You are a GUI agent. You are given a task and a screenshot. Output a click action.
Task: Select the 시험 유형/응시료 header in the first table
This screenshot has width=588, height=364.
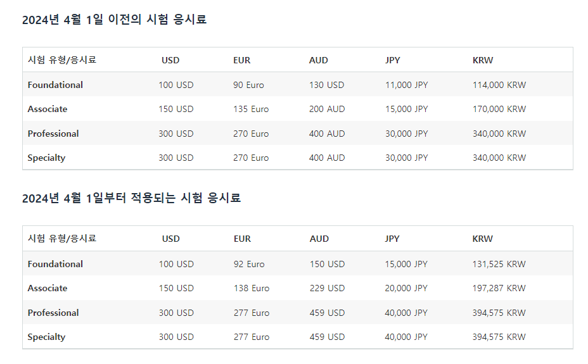[x=62, y=60]
